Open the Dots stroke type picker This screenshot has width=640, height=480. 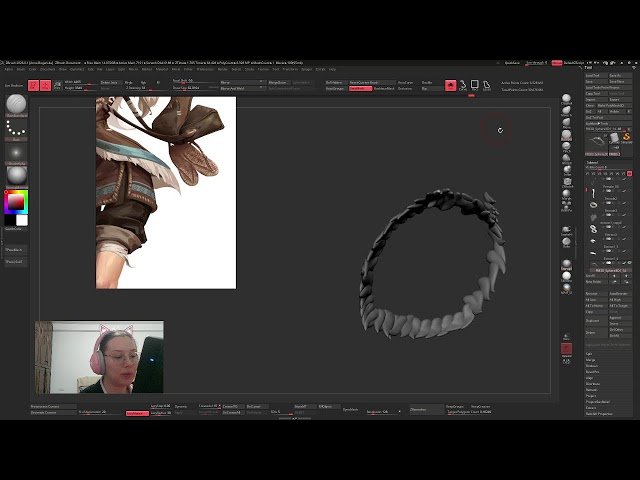[16, 128]
